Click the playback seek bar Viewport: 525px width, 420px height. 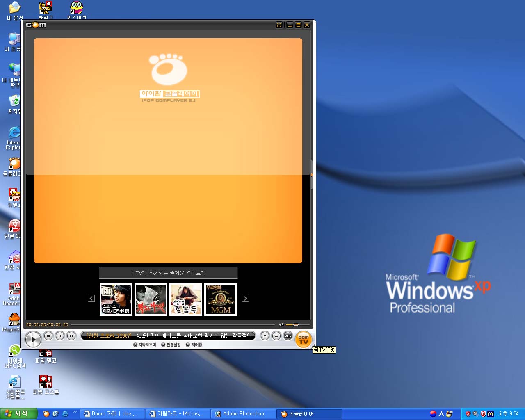click(173, 324)
